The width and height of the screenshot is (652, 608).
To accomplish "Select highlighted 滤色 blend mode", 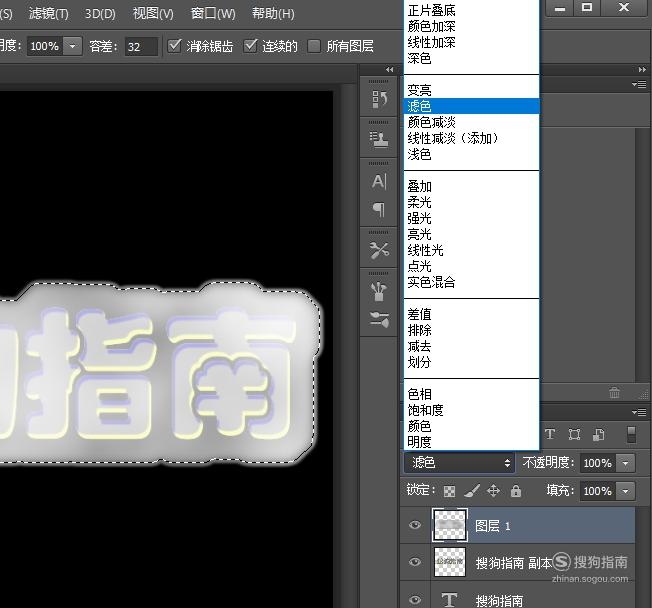I will pos(472,106).
